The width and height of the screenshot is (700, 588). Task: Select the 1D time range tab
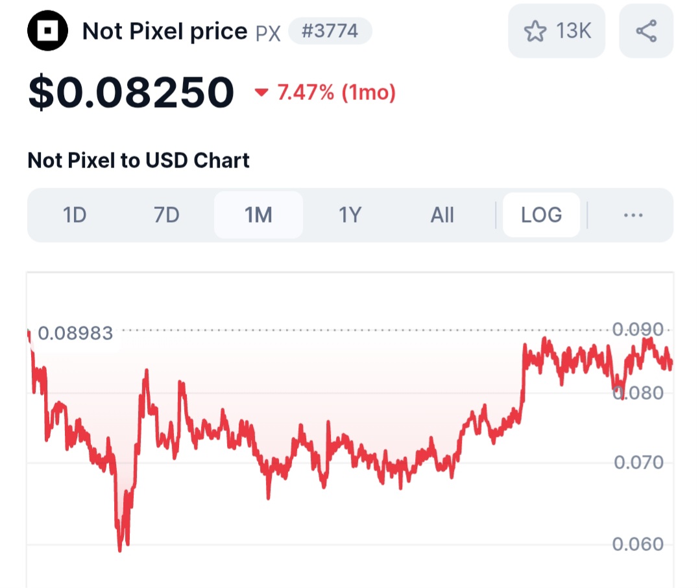(x=75, y=215)
